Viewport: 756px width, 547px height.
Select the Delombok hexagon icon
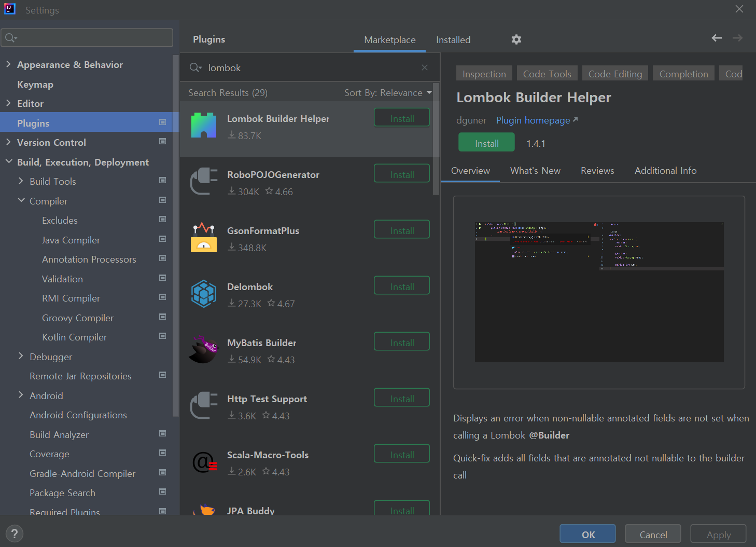point(204,293)
